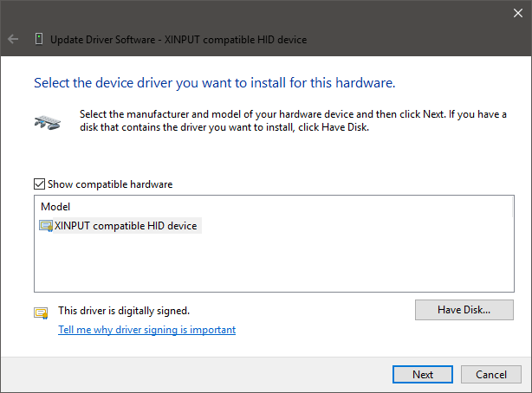Cancel the driver update wizard
Image resolution: width=532 pixels, height=393 pixels.
point(491,374)
